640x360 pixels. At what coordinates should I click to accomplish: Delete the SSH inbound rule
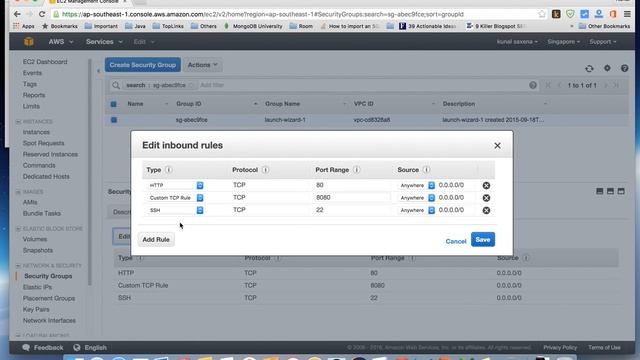[x=486, y=210]
